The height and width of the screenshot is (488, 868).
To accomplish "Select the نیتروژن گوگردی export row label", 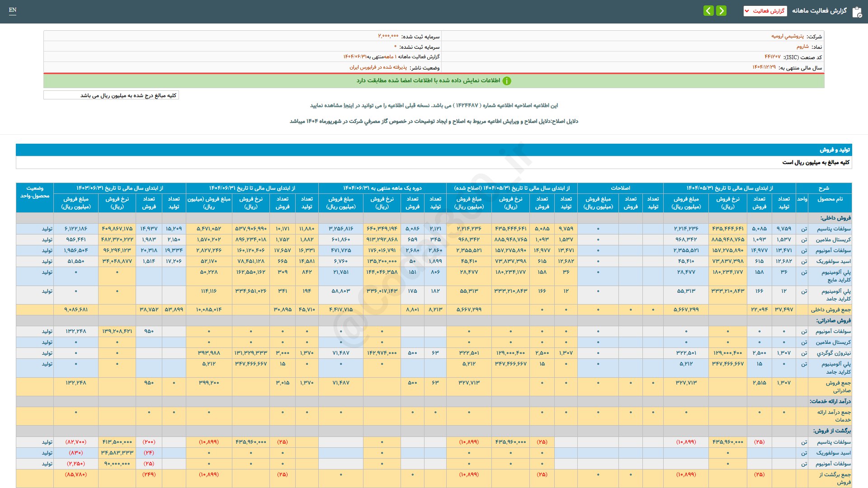I will pos(834,353).
